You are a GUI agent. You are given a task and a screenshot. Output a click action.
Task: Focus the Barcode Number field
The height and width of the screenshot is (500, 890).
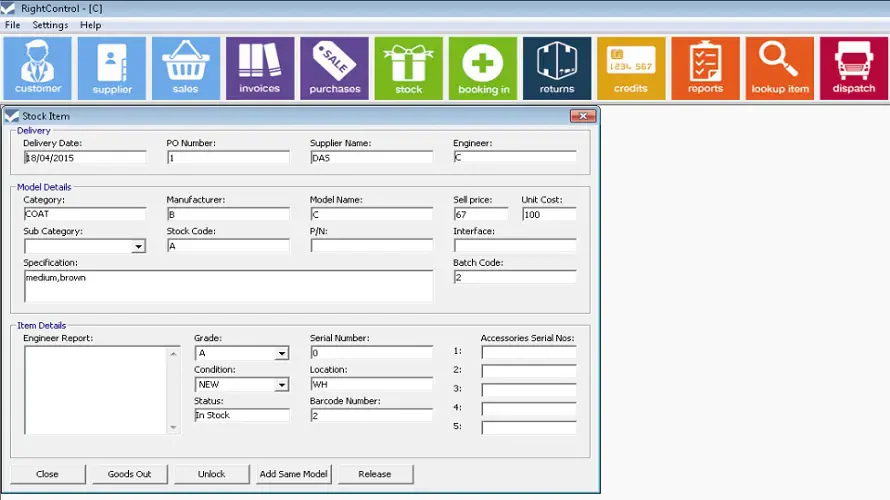click(x=372, y=415)
